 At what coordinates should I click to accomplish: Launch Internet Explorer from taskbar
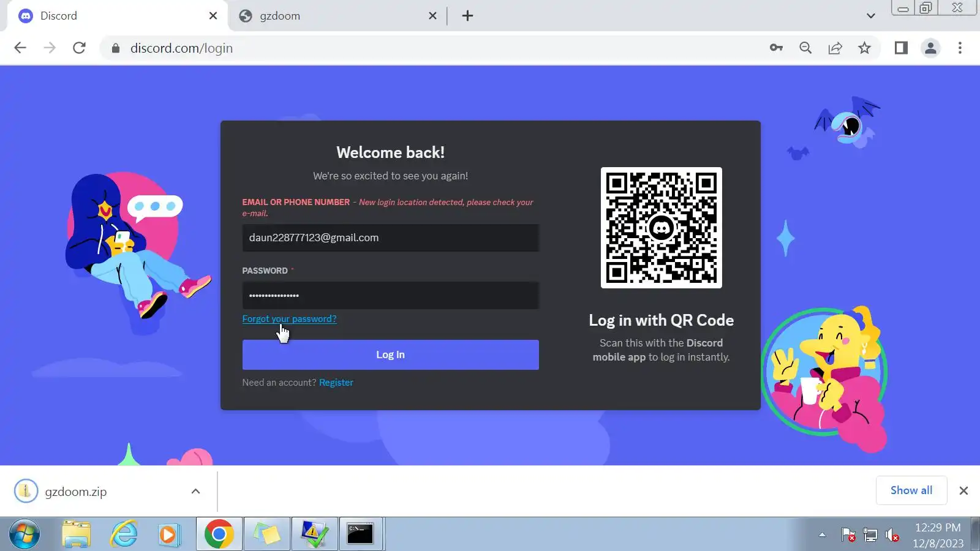124,534
